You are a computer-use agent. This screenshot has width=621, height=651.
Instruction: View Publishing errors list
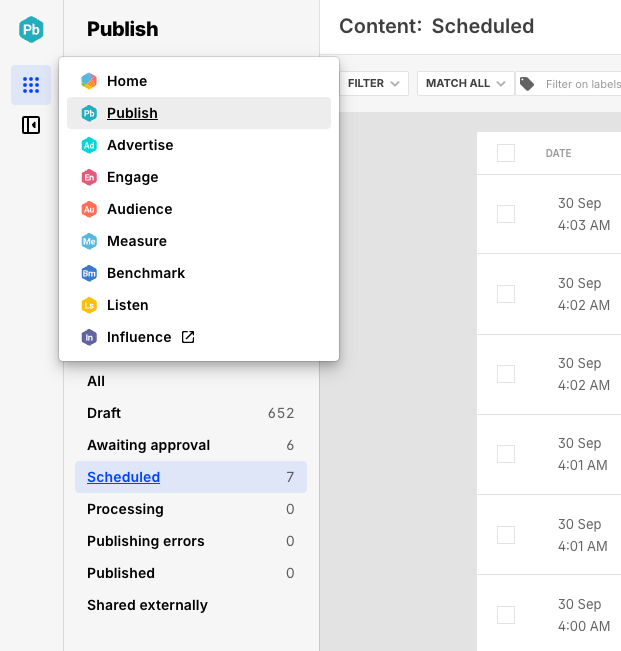[191, 541]
